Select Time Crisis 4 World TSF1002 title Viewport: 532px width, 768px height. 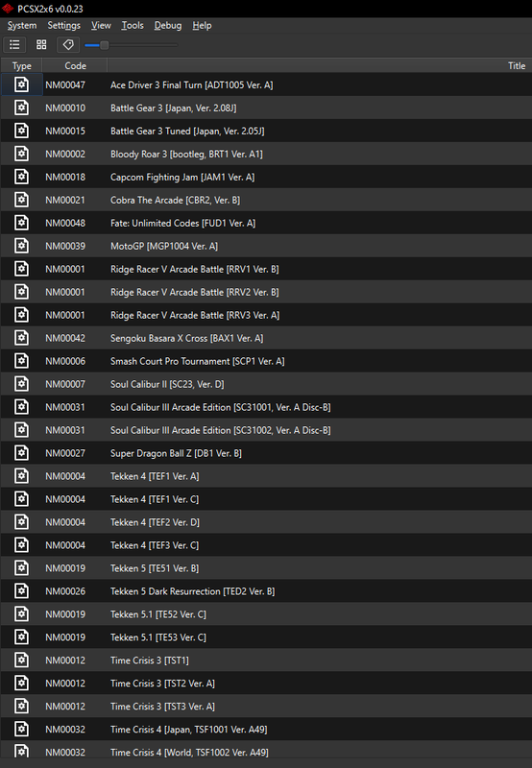189,753
